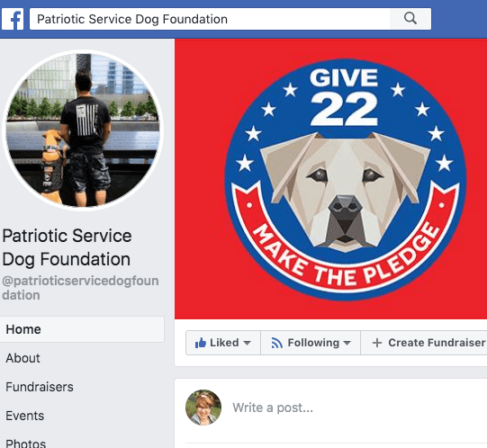Expand the Liked dropdown arrow

click(247, 343)
